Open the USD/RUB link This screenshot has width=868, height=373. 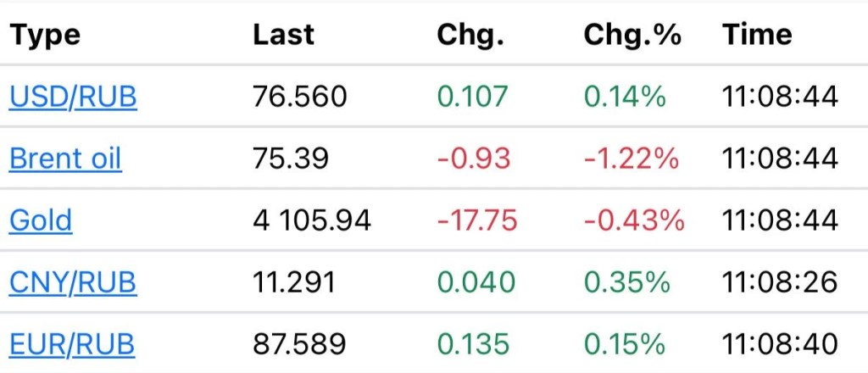[x=73, y=97]
